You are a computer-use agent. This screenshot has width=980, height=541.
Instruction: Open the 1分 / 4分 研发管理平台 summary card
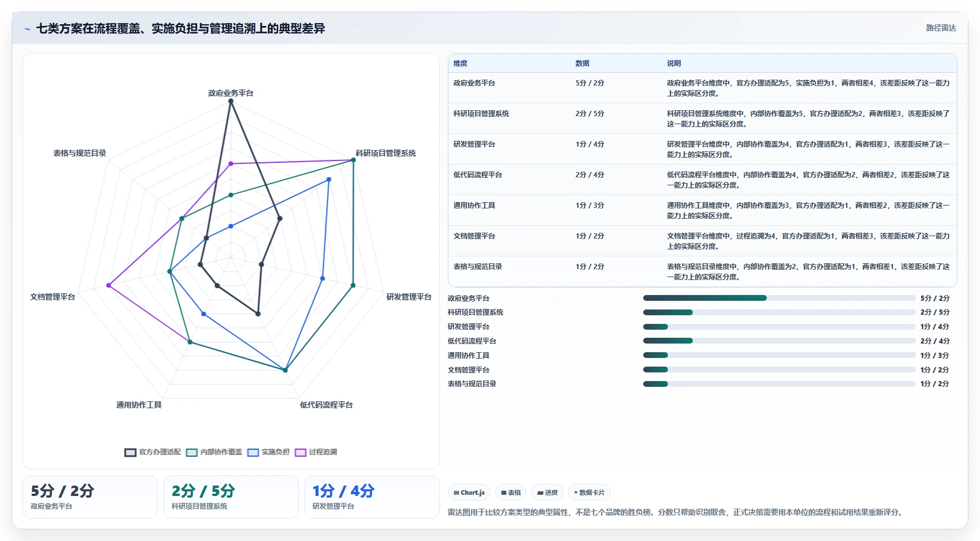pos(372,497)
